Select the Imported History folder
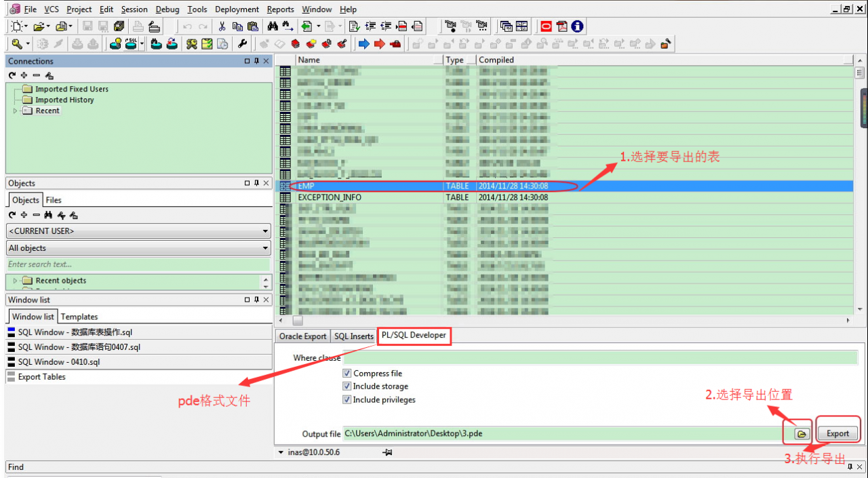 [x=64, y=100]
